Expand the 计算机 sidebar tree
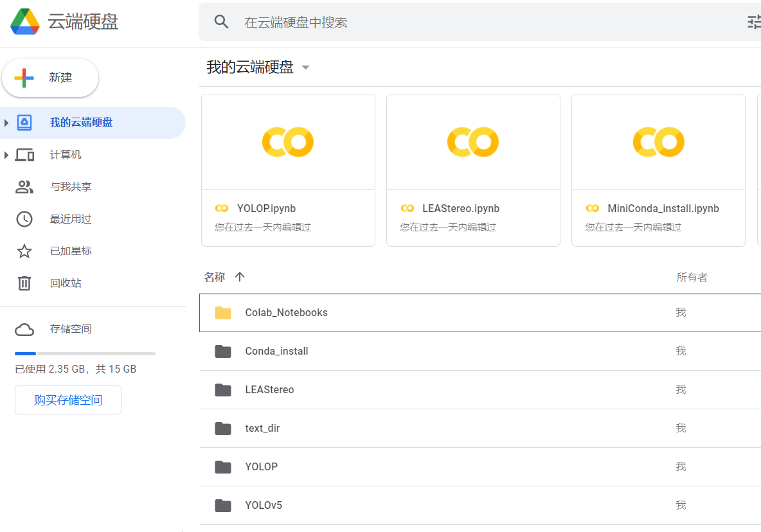Image resolution: width=761 pixels, height=532 pixels. pyautogui.click(x=6, y=155)
